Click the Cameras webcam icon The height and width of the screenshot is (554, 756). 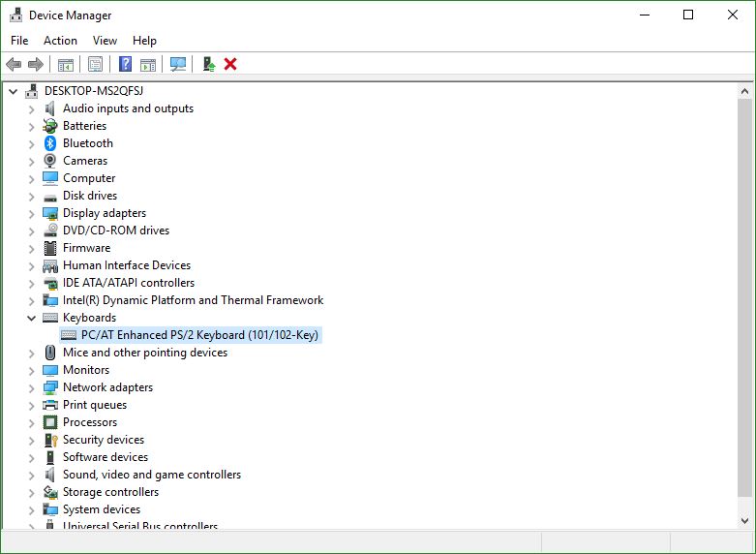[x=50, y=161]
